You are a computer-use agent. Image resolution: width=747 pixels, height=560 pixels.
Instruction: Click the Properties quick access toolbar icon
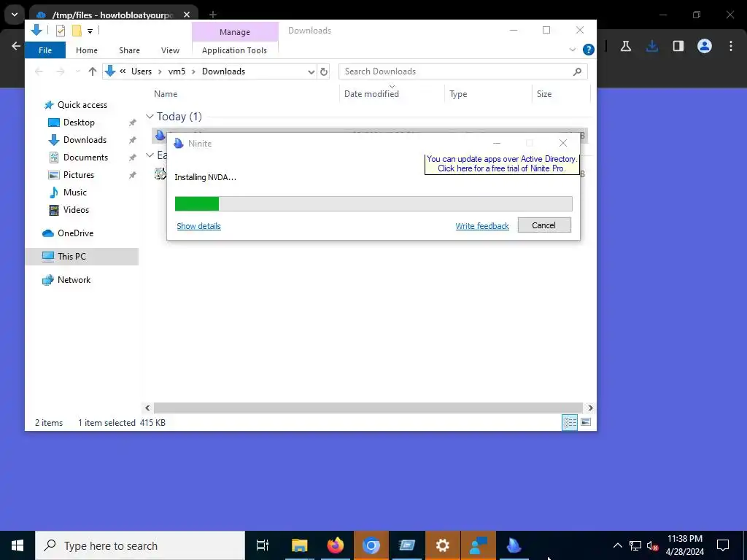pyautogui.click(x=61, y=31)
